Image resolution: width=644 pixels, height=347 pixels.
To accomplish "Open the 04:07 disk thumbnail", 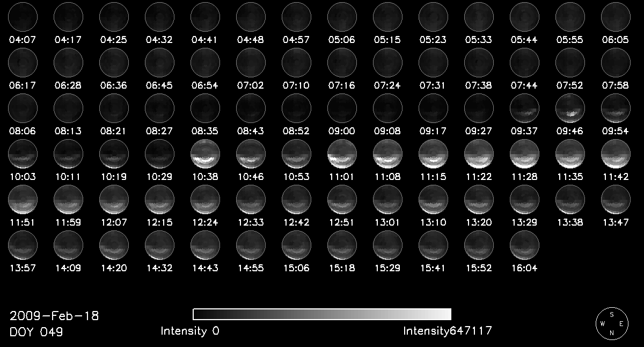I will point(23,17).
